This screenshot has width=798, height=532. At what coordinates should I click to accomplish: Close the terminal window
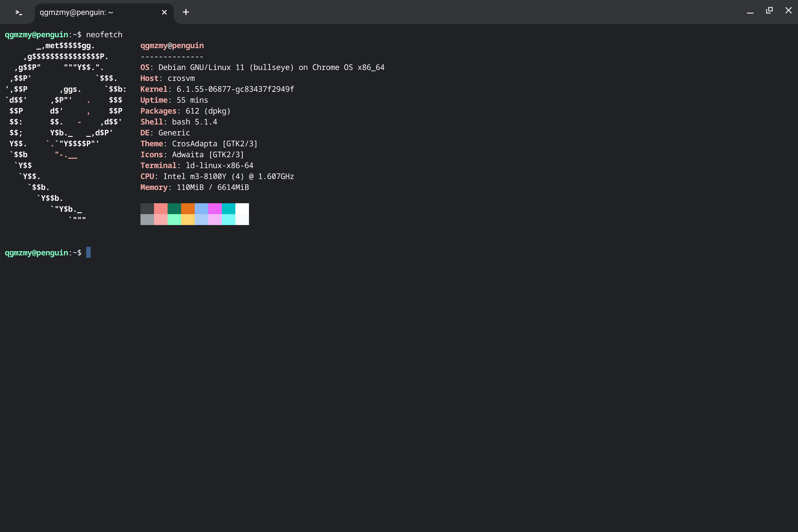[x=788, y=11]
